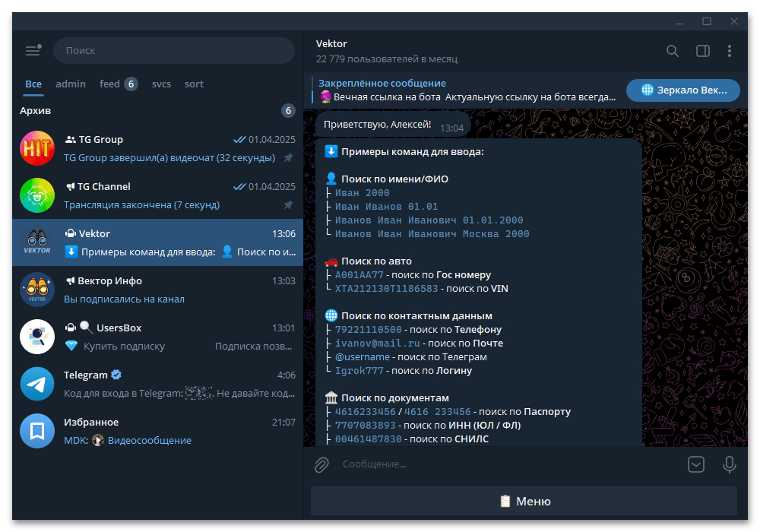This screenshot has width=760, height=532.
Task: Copy example Иван Иванов 01.01
Action: point(386,207)
